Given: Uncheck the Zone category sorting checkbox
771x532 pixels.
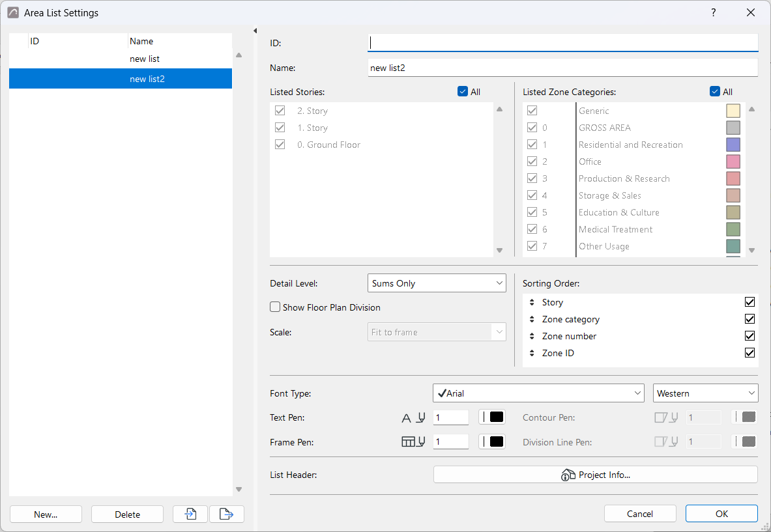Looking at the screenshot, I should coord(749,319).
